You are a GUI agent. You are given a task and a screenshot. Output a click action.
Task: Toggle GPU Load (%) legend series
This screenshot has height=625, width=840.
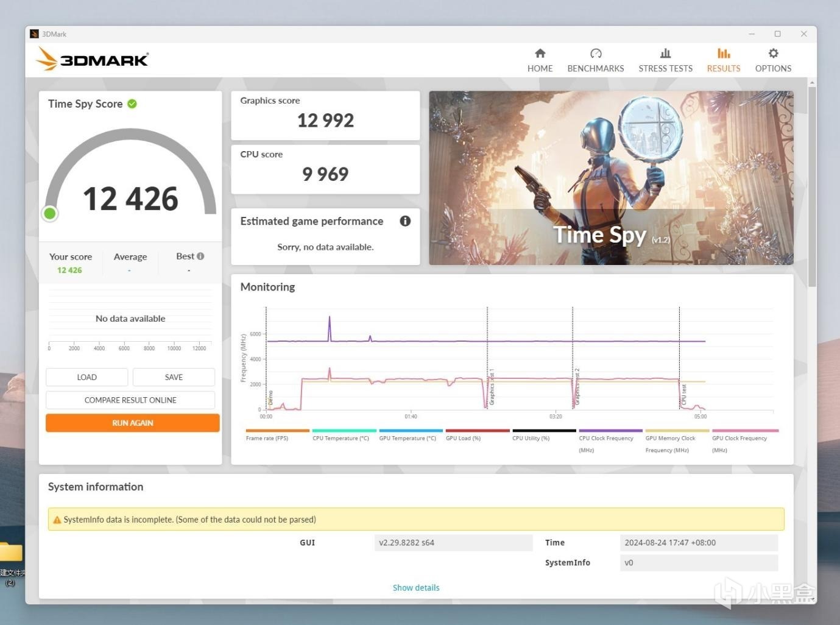click(x=477, y=435)
